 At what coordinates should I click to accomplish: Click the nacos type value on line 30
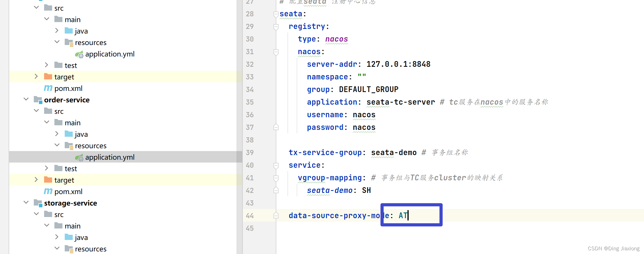(x=336, y=39)
